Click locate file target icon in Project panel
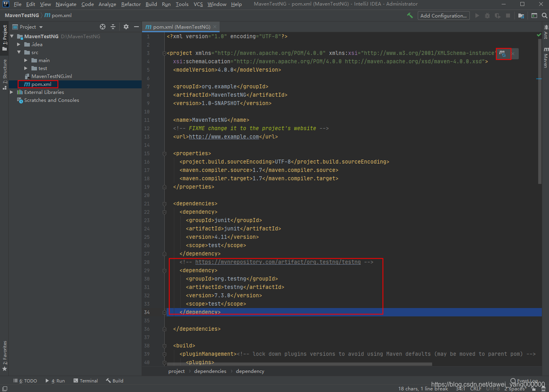The width and height of the screenshot is (549, 392). click(x=103, y=27)
